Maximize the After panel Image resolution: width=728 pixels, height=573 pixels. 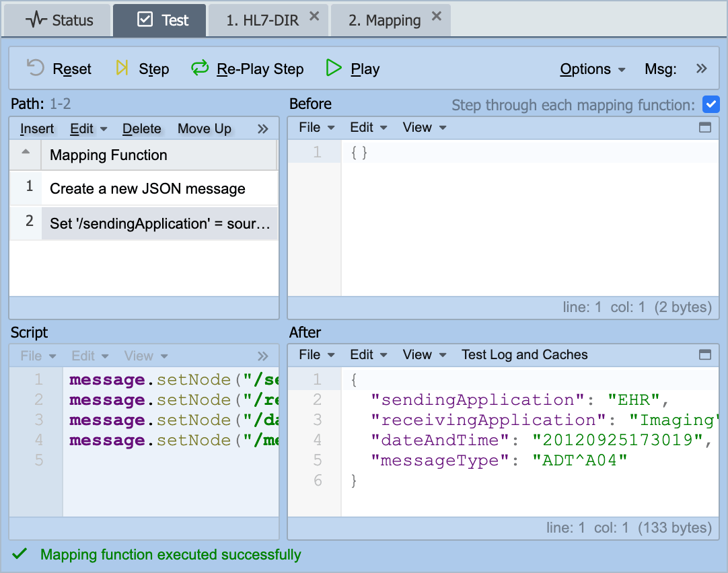click(x=704, y=354)
